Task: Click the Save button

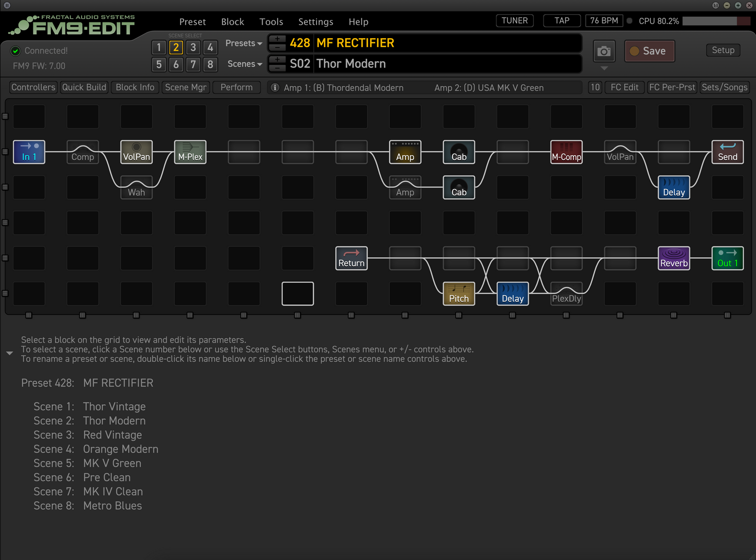Action: [x=649, y=51]
